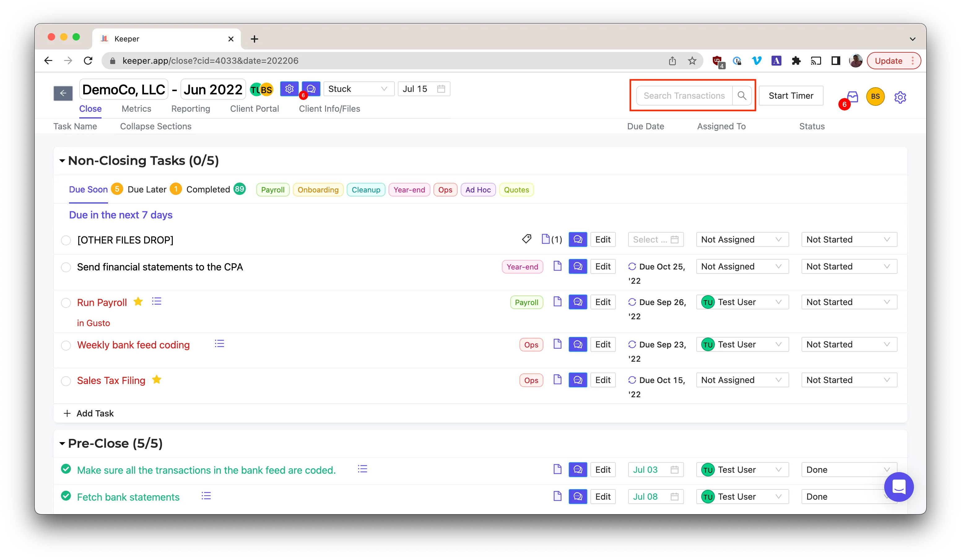This screenshot has width=961, height=560.
Task: Open Test User assignee dropdown for Run Payroll
Action: [x=742, y=302]
